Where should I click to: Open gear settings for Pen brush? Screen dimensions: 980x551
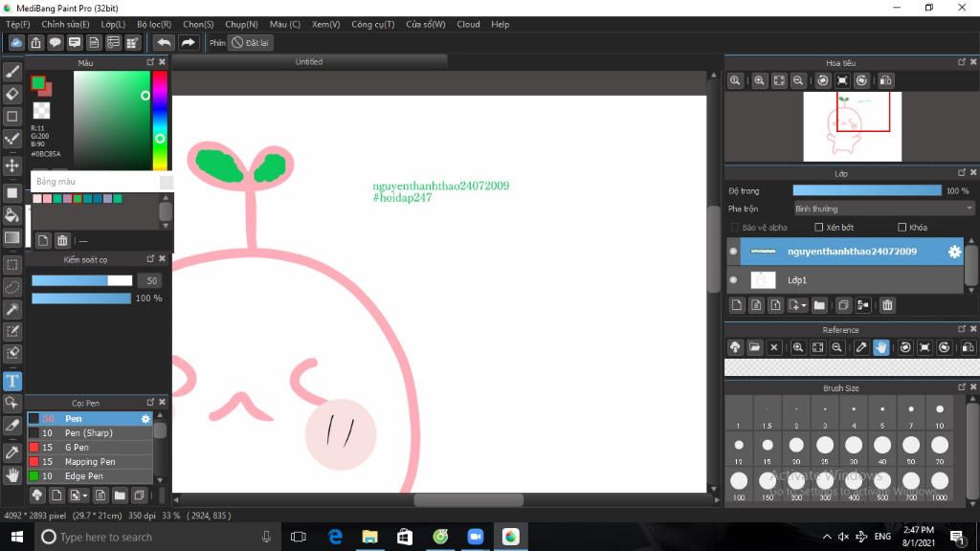145,419
